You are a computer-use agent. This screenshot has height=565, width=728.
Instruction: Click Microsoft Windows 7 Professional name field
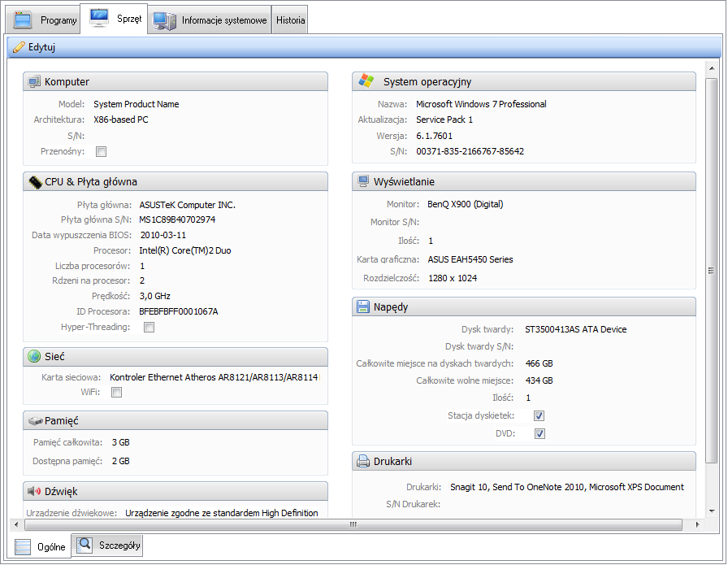tap(481, 104)
